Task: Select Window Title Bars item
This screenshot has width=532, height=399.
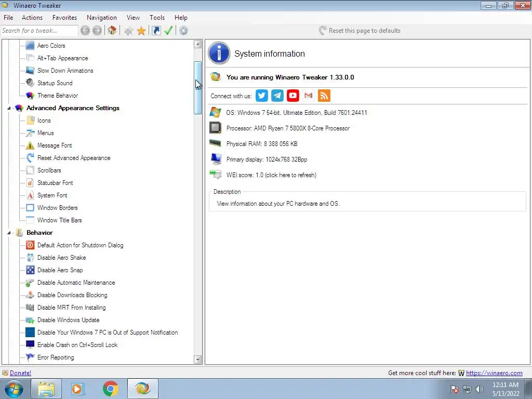Action: [59, 220]
